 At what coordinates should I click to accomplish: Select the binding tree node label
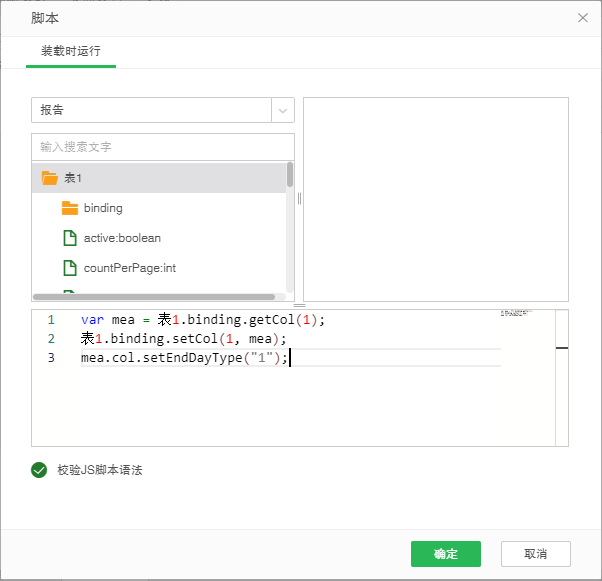[103, 208]
